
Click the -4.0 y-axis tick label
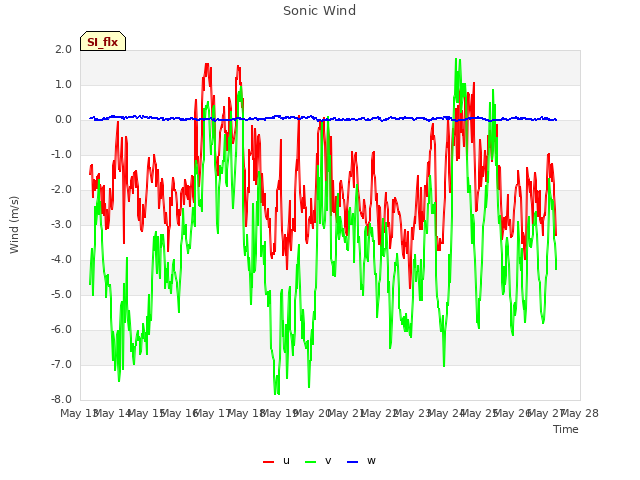pos(61,260)
